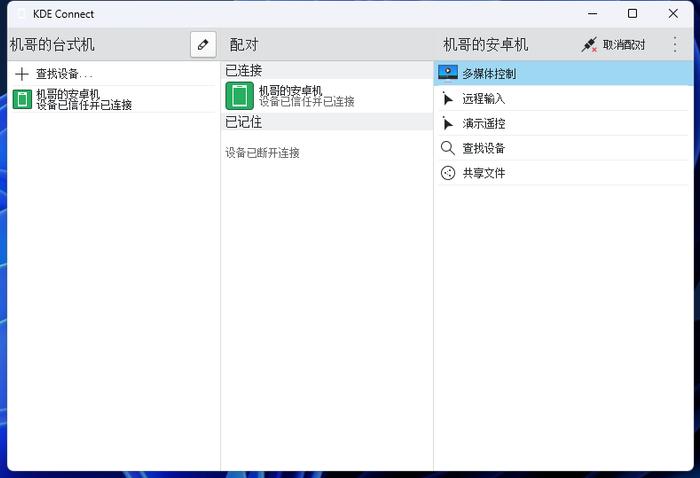Open 远程输入 remote input
700x478 pixels.
563,99
